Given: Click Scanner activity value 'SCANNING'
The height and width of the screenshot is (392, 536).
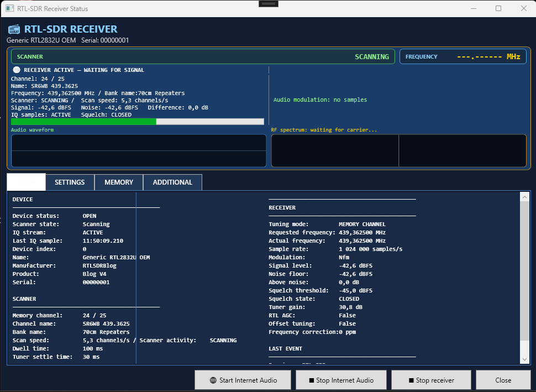Looking at the screenshot, I should (223, 341).
